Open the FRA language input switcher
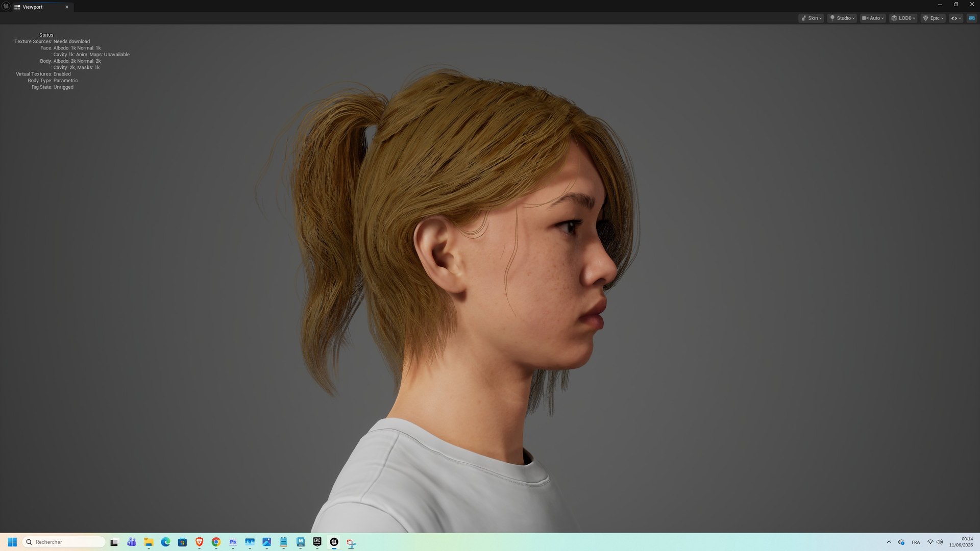The width and height of the screenshot is (980, 551). (x=916, y=542)
